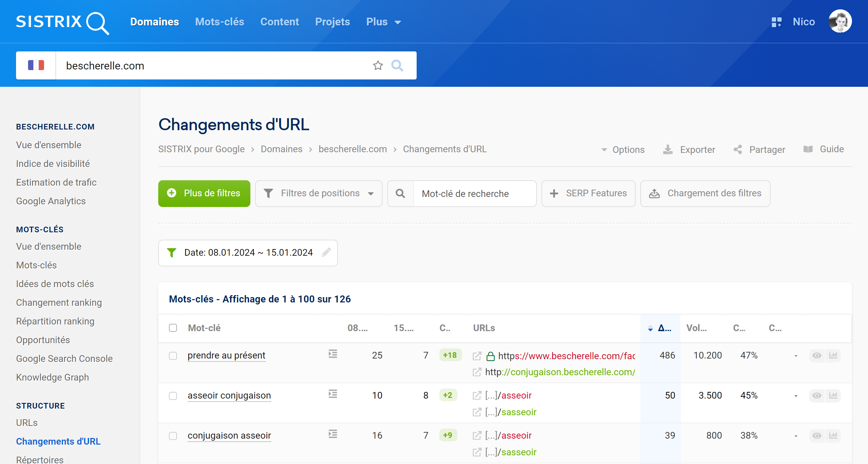The image size is (868, 464).
Task: Click Chargement des filtres button
Action: [705, 193]
